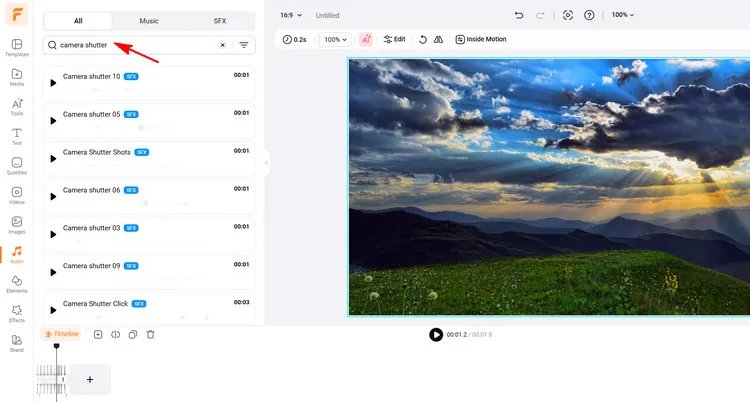Switch to the All audio tab

pyautogui.click(x=78, y=21)
